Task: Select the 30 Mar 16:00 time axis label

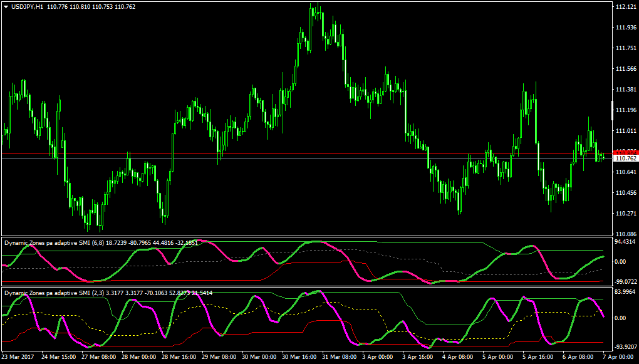Action: 299,356
